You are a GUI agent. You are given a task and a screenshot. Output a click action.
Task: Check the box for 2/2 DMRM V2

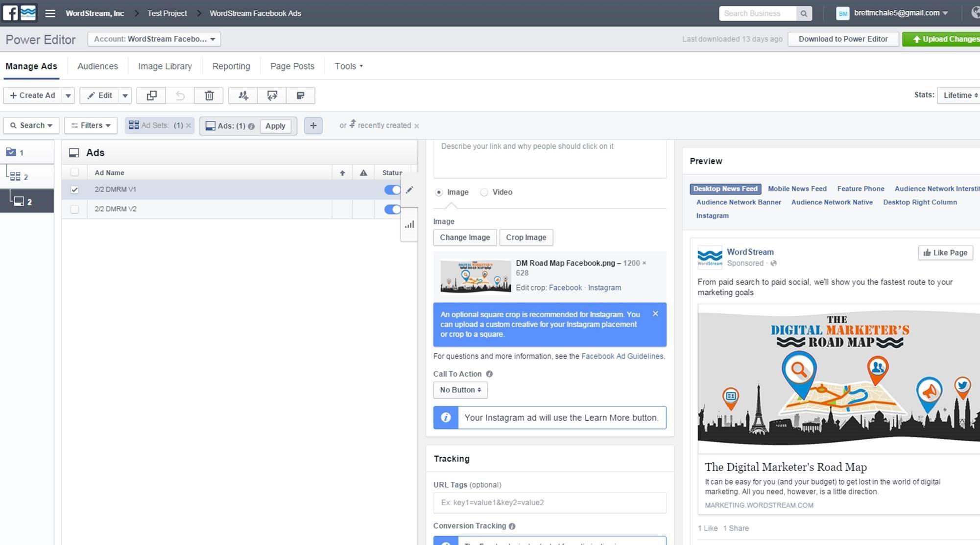[74, 209]
